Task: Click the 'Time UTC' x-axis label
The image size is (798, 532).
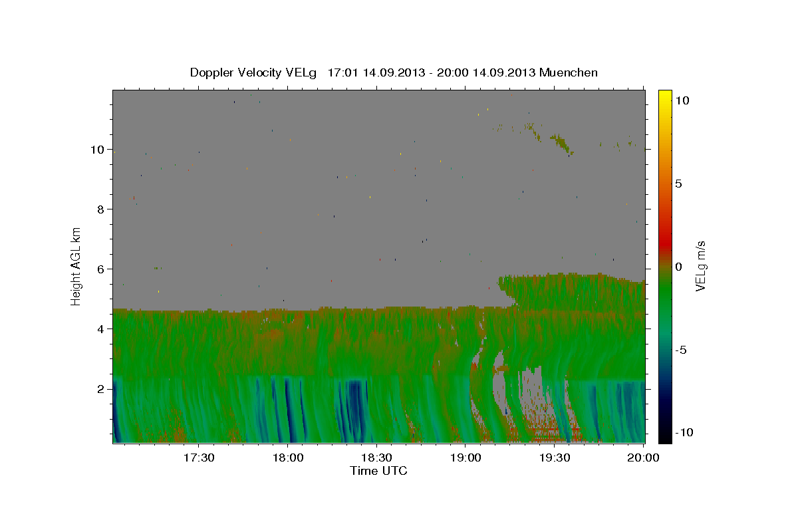Action: [378, 471]
